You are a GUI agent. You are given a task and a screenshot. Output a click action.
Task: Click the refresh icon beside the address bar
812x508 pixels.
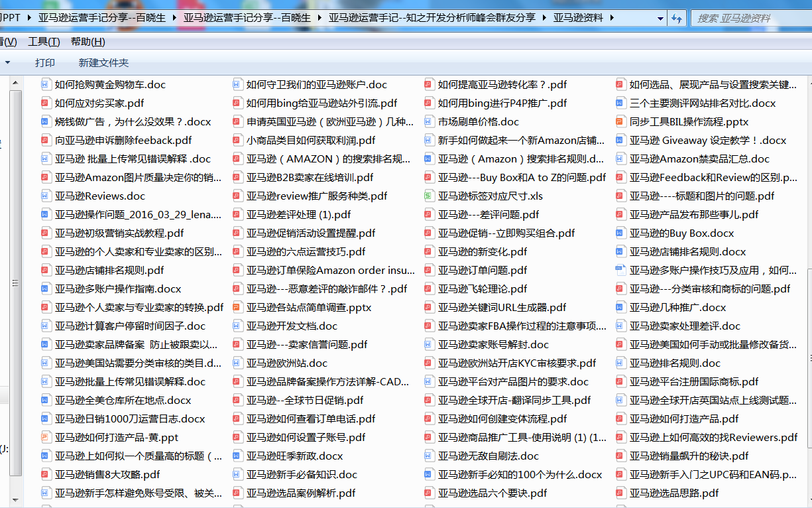(x=677, y=18)
